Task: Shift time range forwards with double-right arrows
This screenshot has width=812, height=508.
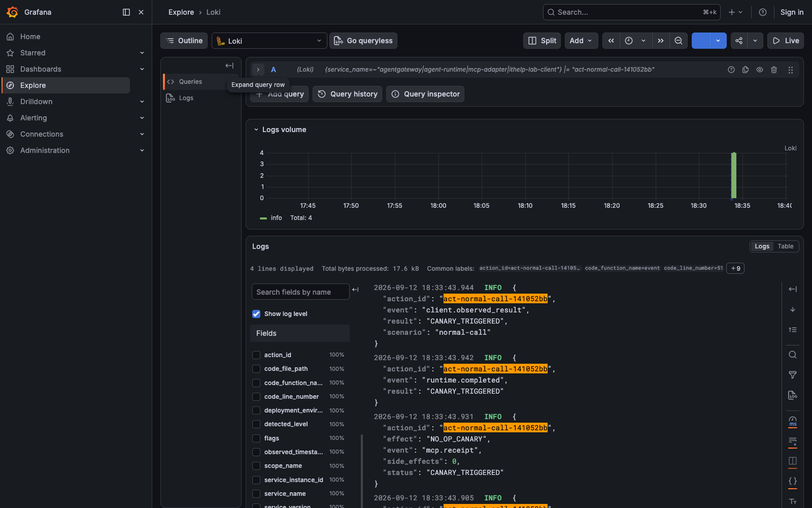Action: [660, 41]
